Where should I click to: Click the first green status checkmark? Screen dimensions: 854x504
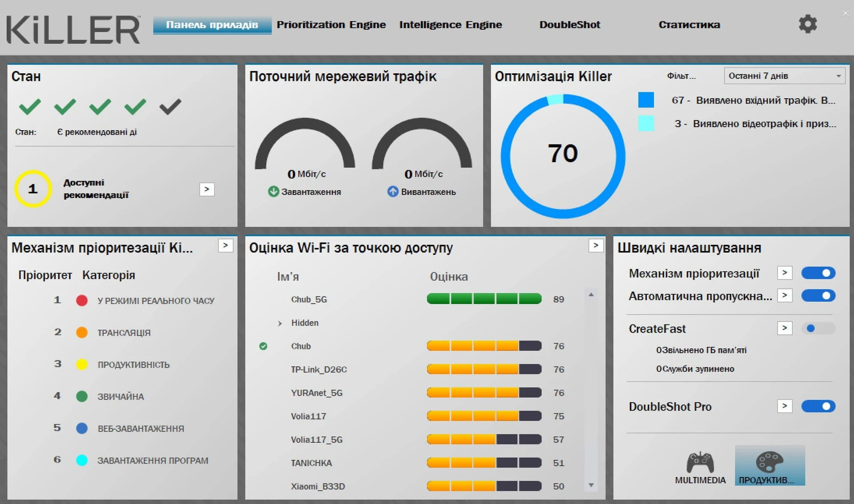coord(30,107)
